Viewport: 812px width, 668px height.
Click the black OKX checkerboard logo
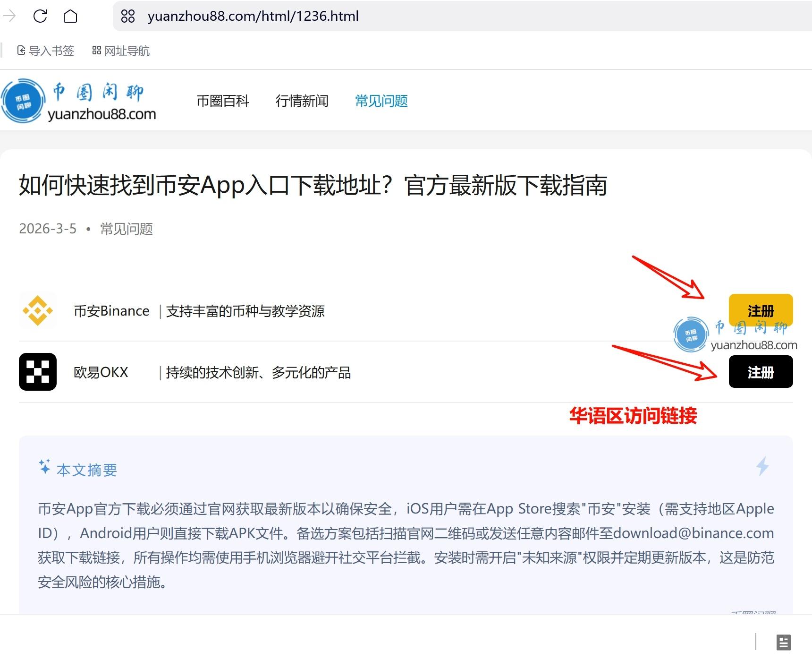pos(38,372)
